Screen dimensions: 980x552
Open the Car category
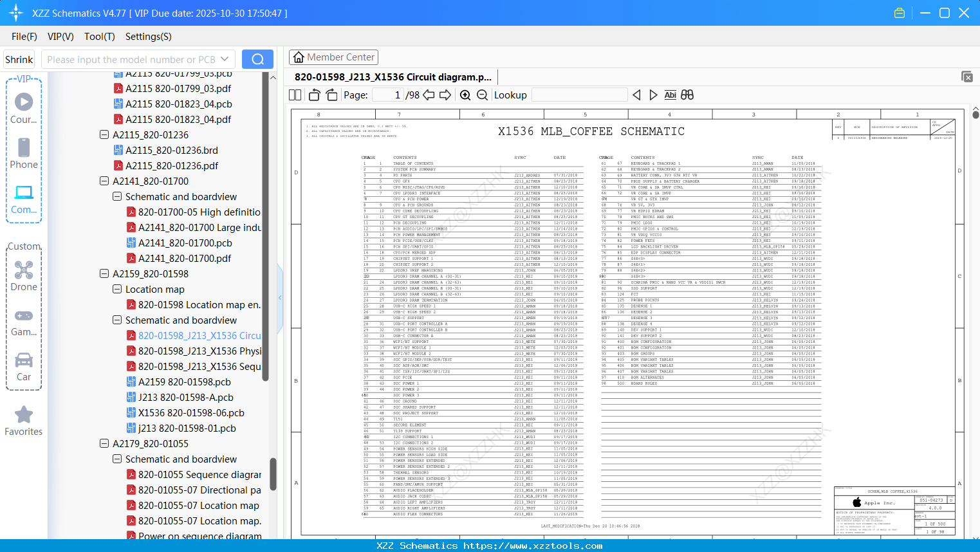(24, 367)
